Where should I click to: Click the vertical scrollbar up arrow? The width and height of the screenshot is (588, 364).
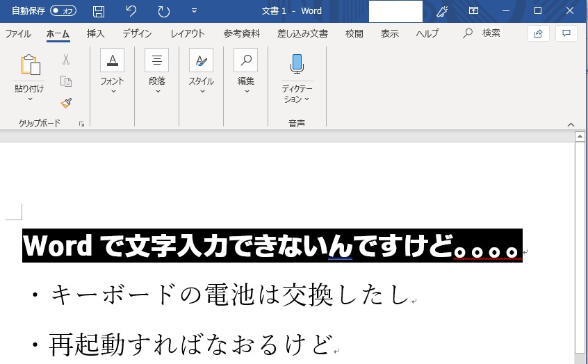580,136
